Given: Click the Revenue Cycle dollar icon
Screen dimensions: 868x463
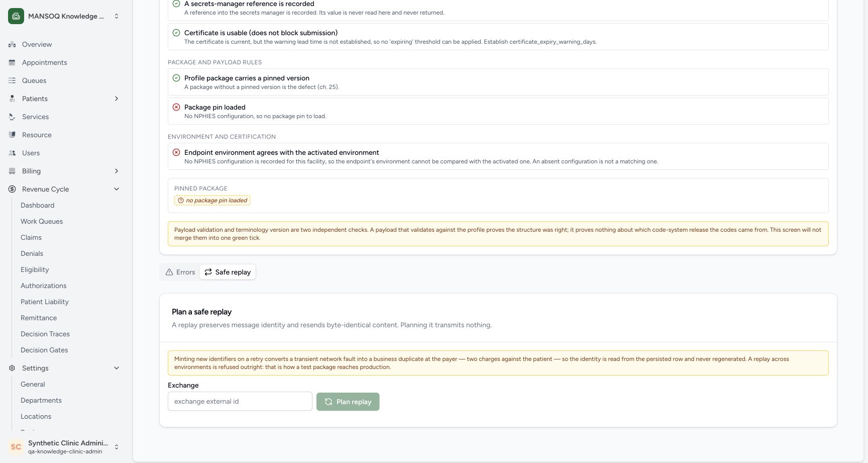Looking at the screenshot, I should coord(12,189).
